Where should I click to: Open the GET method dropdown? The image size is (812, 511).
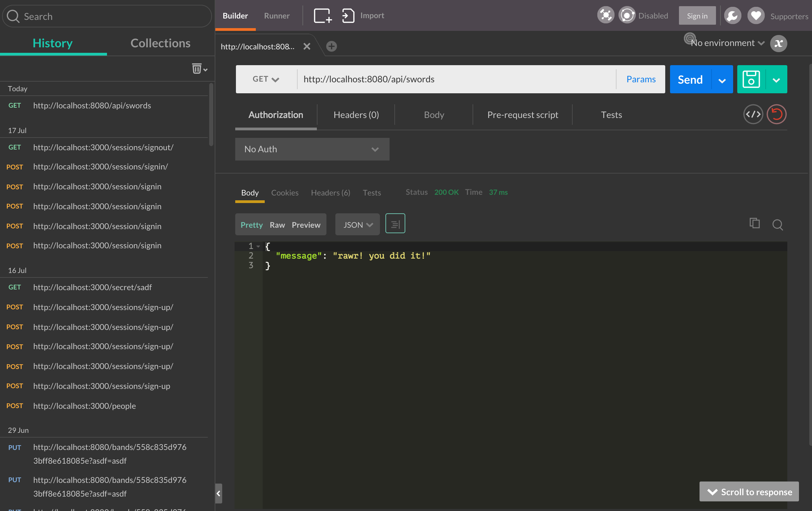tap(266, 80)
